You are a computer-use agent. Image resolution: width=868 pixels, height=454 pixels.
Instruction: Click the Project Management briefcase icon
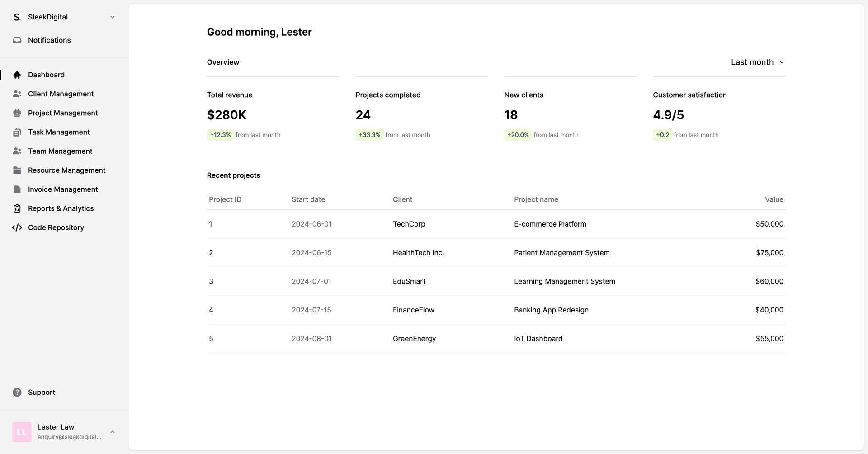[x=17, y=113]
